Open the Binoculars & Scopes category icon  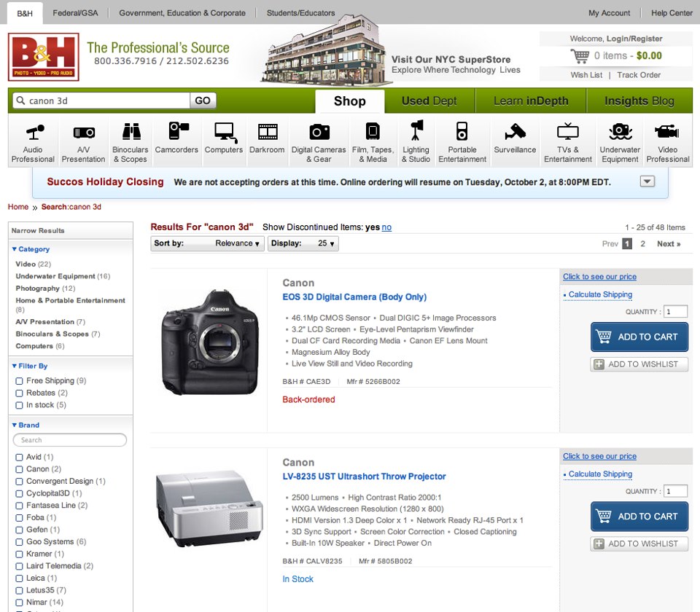(130, 132)
